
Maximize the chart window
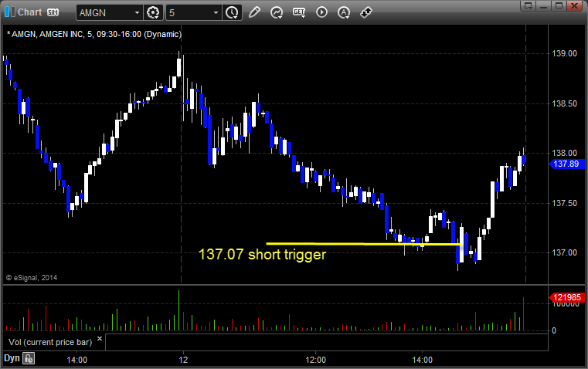559,5
